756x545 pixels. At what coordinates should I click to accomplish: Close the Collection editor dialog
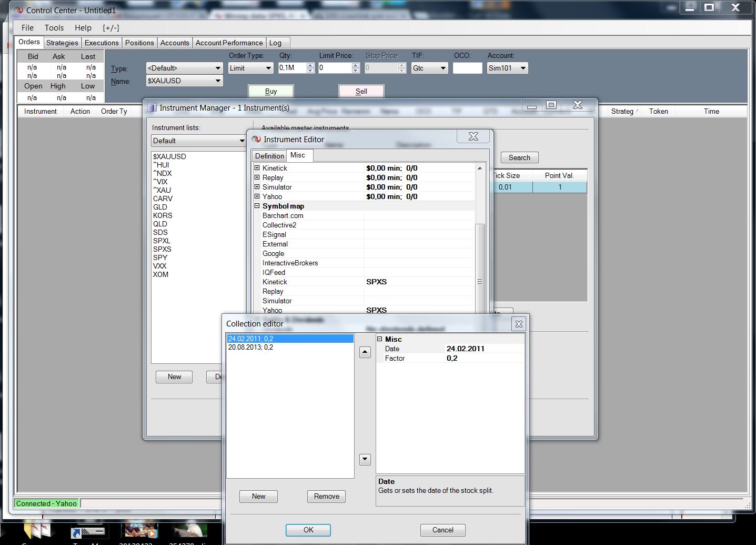pos(519,324)
